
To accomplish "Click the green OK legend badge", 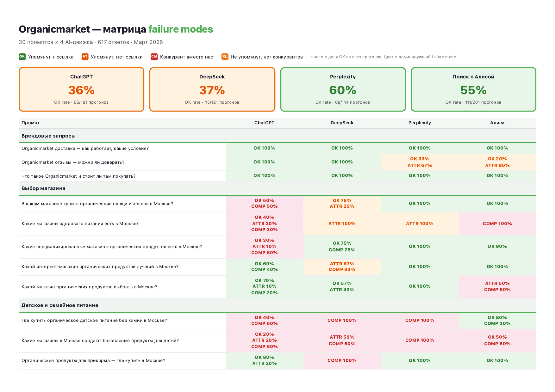I will (x=22, y=57).
